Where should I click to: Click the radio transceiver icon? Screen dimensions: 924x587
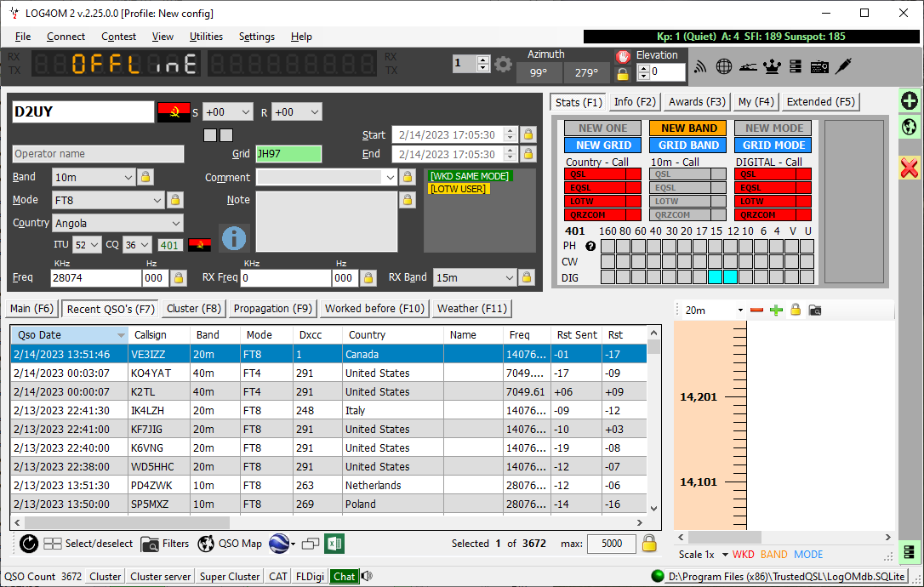pyautogui.click(x=819, y=66)
